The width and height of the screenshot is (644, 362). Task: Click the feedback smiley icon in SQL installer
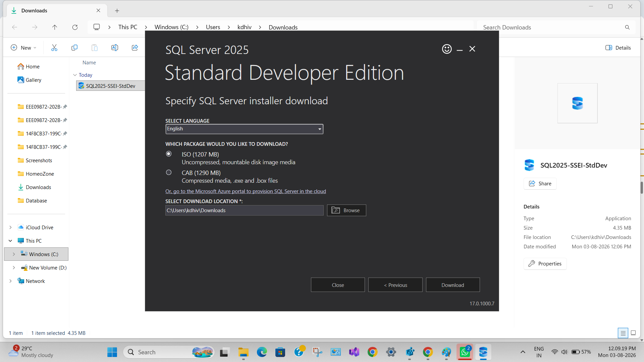(447, 49)
